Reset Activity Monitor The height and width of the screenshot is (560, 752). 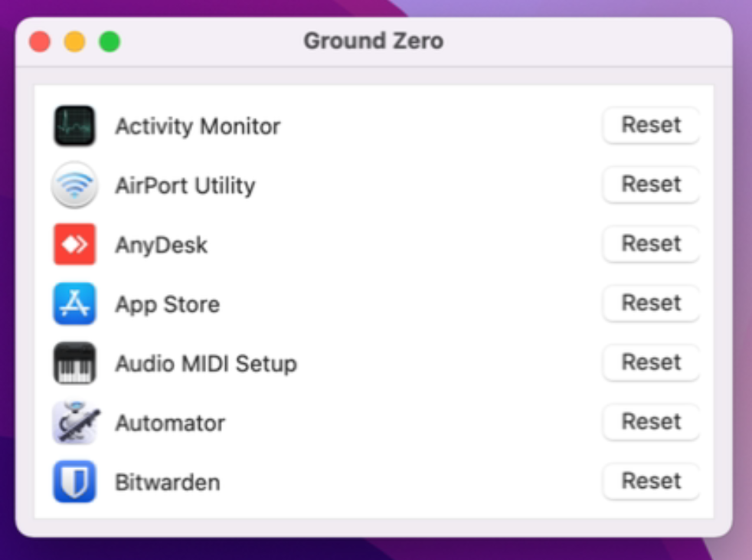pos(651,125)
